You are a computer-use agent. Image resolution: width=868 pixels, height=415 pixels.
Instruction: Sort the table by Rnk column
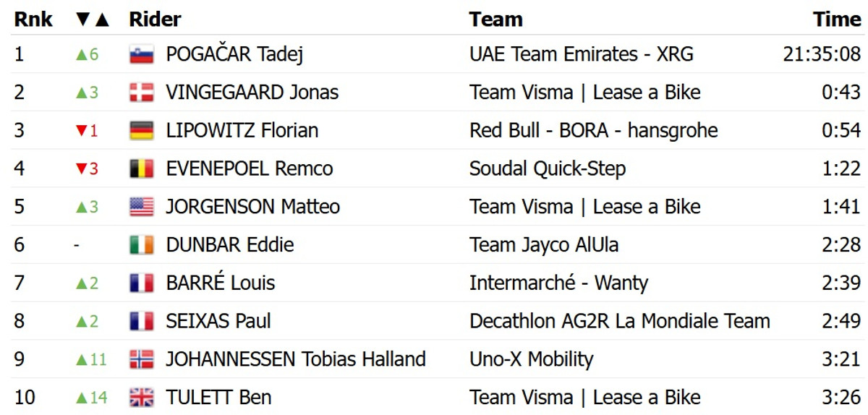click(33, 20)
